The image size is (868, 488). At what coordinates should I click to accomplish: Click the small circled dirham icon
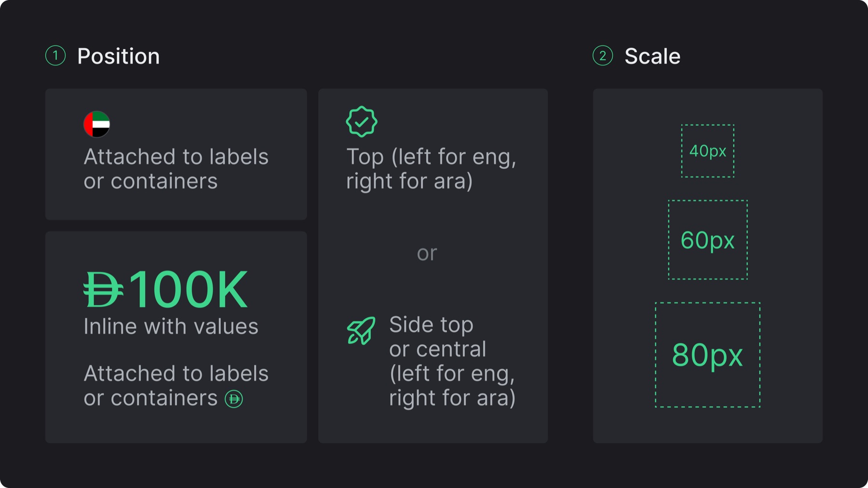click(234, 399)
